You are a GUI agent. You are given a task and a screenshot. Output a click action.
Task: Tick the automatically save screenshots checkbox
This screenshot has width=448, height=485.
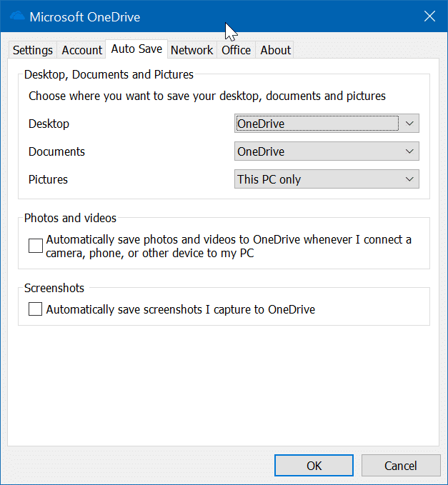[x=35, y=309]
